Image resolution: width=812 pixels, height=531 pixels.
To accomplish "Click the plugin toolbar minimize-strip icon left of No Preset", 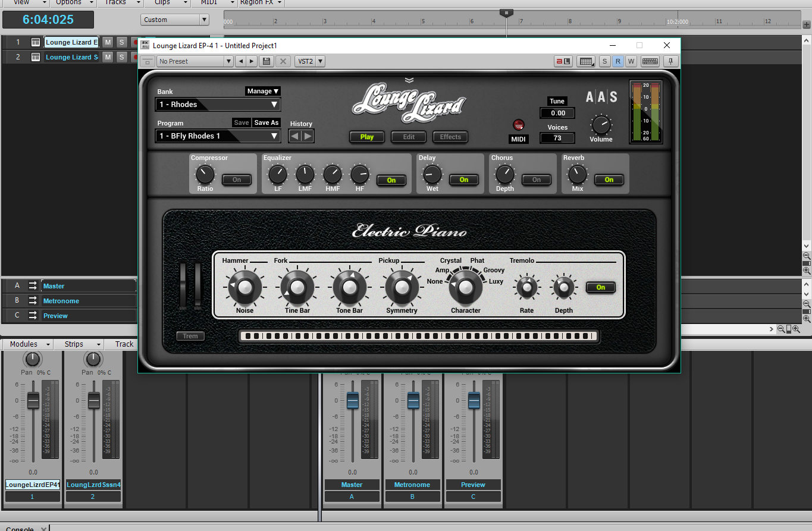I will 148,61.
